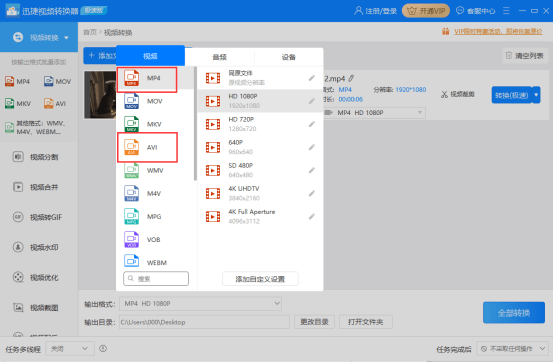Click the format 搜索 search field

point(156,279)
